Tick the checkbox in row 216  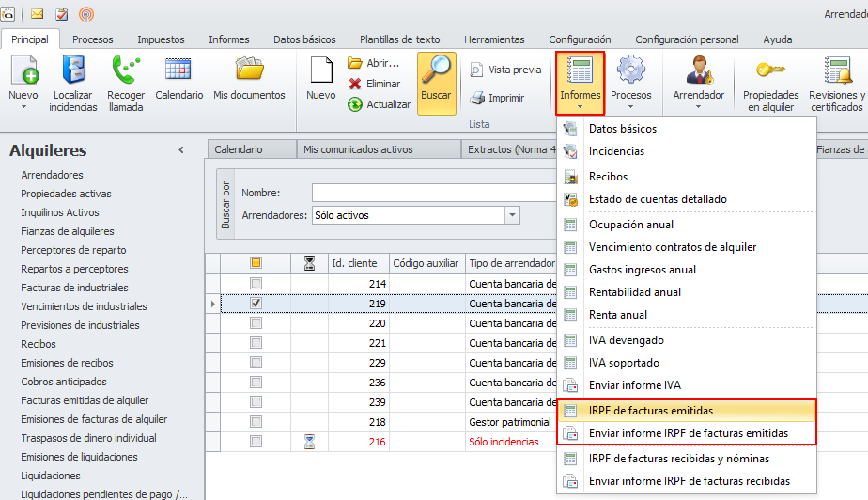[256, 441]
